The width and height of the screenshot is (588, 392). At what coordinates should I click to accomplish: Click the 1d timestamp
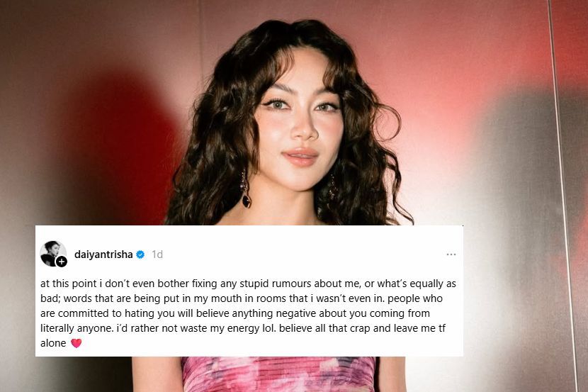pos(157,254)
